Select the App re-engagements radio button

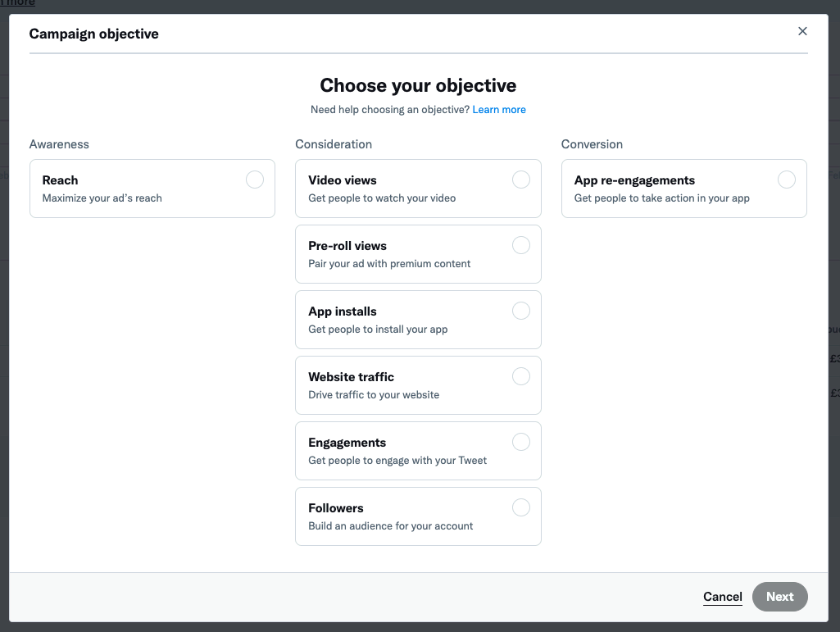pyautogui.click(x=787, y=180)
